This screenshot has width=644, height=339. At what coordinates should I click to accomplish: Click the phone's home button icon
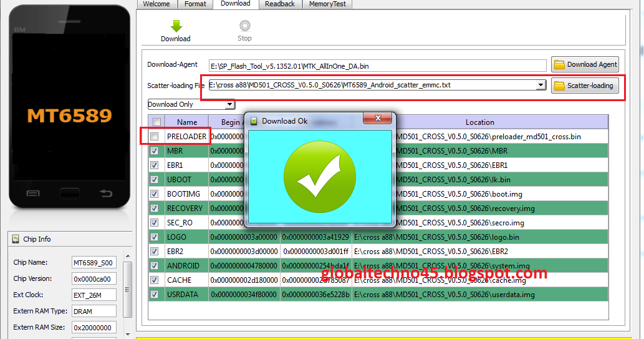click(x=69, y=194)
